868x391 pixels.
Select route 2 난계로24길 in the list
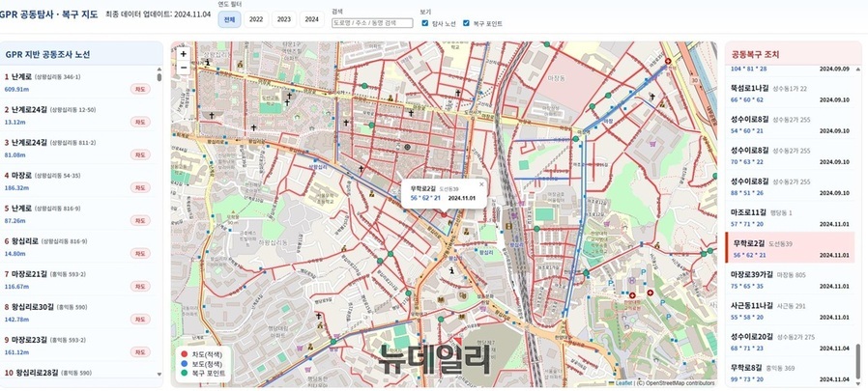[78, 115]
